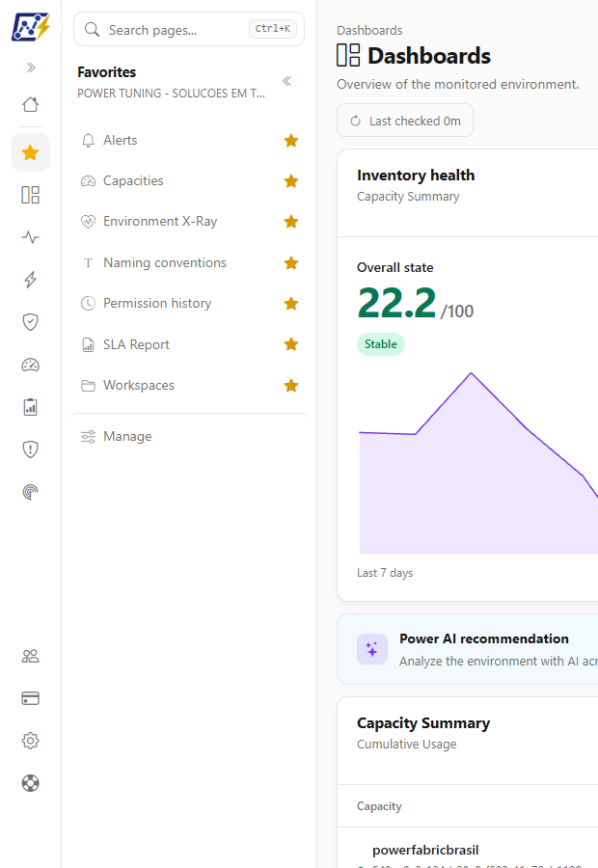Viewport: 598px width, 868px height.
Task: Click the Last 7 days label
Action: pyautogui.click(x=385, y=573)
